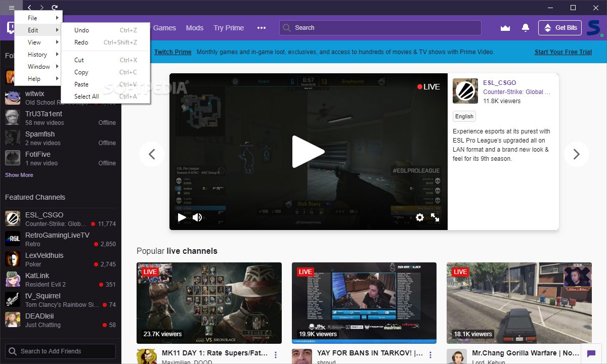Expand the Help submenu
This screenshot has height=364, width=607.
[x=38, y=79]
